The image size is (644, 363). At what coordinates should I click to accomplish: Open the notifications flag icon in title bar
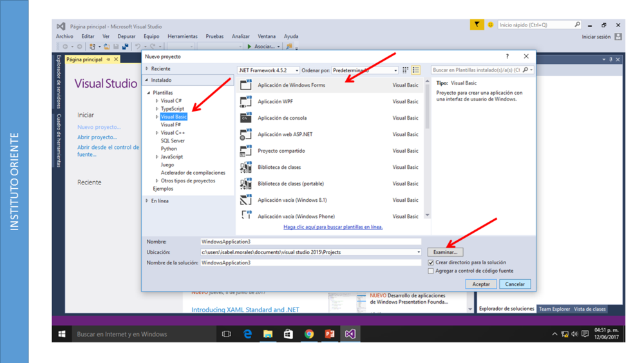[x=477, y=25]
